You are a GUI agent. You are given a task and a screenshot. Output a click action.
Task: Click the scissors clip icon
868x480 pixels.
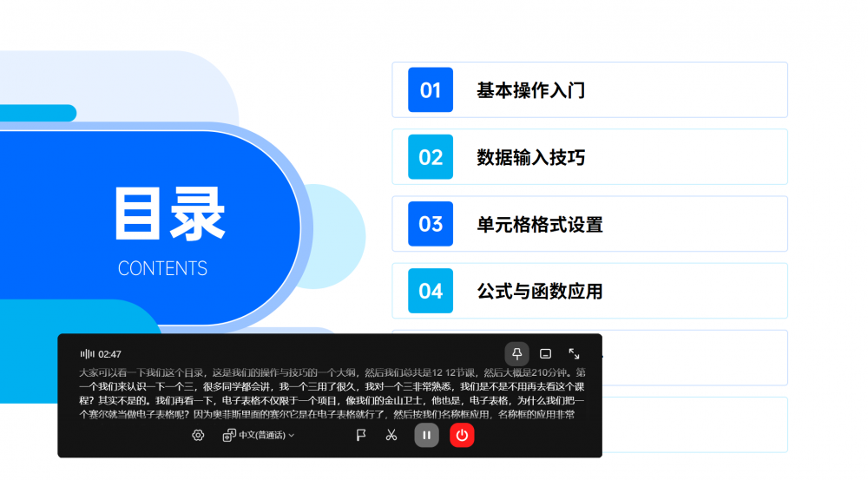pyautogui.click(x=391, y=435)
